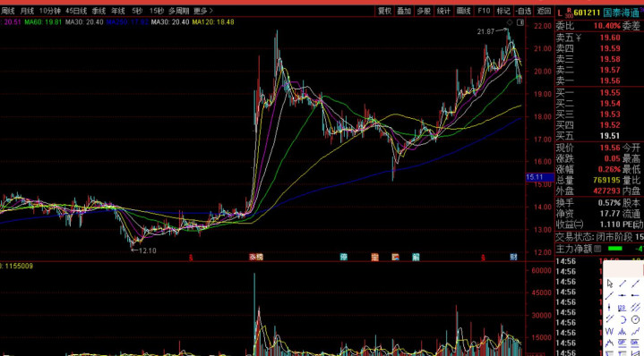Switch to the 季线 quarterly period
Image resolution: width=644 pixels, height=356 pixels.
click(x=99, y=11)
